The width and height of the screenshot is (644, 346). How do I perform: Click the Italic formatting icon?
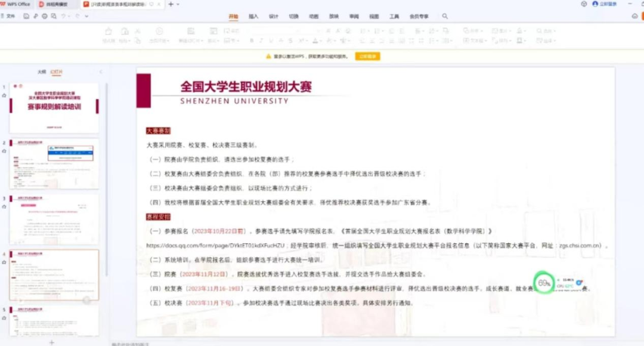pos(261,41)
